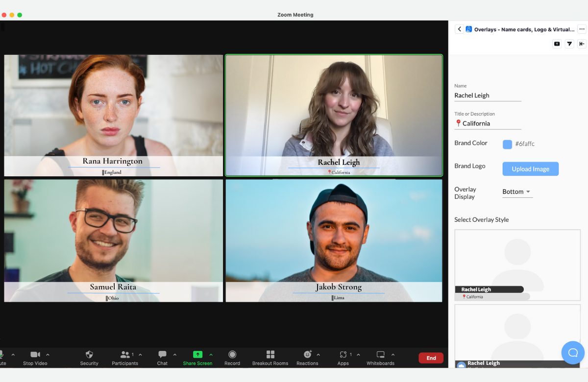Viewport: 588px width, 382px height.
Task: Open Share Screen options caret
Action: (211, 355)
